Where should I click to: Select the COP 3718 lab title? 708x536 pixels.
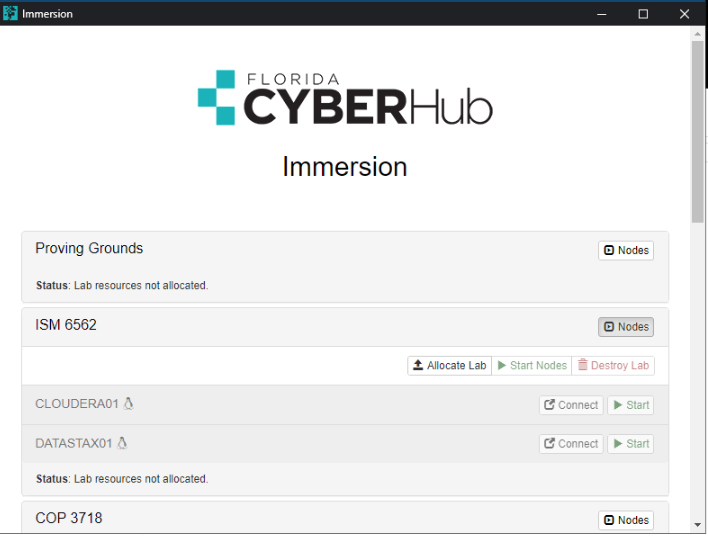coord(69,518)
